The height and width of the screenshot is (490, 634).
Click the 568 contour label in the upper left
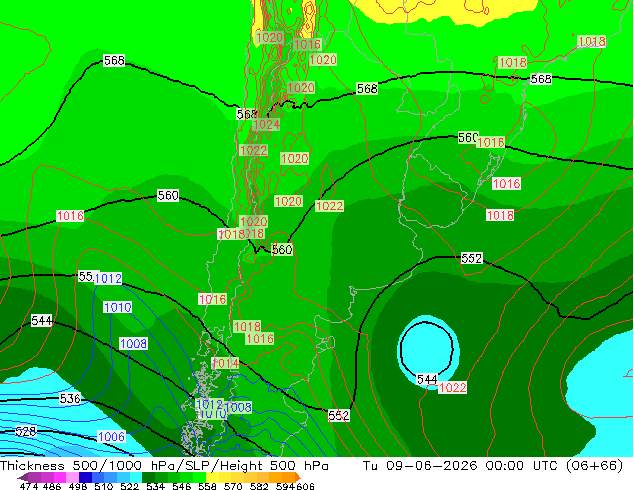coord(114,61)
